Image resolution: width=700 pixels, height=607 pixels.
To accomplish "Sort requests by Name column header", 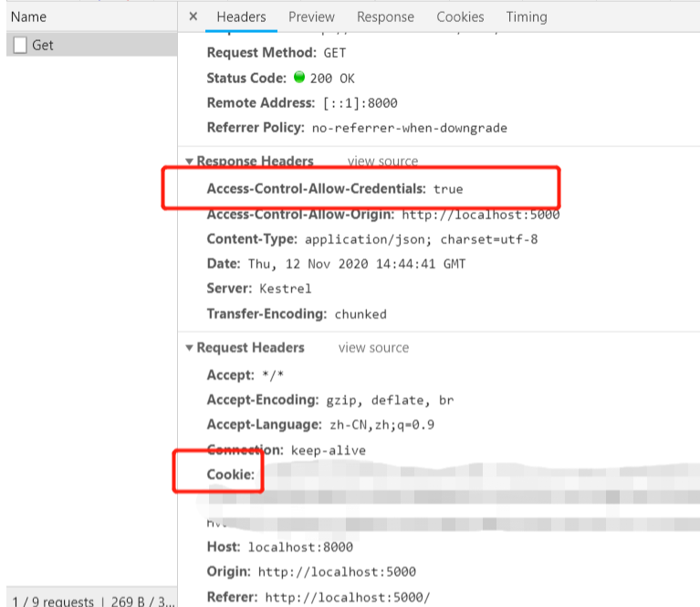I will (28, 16).
